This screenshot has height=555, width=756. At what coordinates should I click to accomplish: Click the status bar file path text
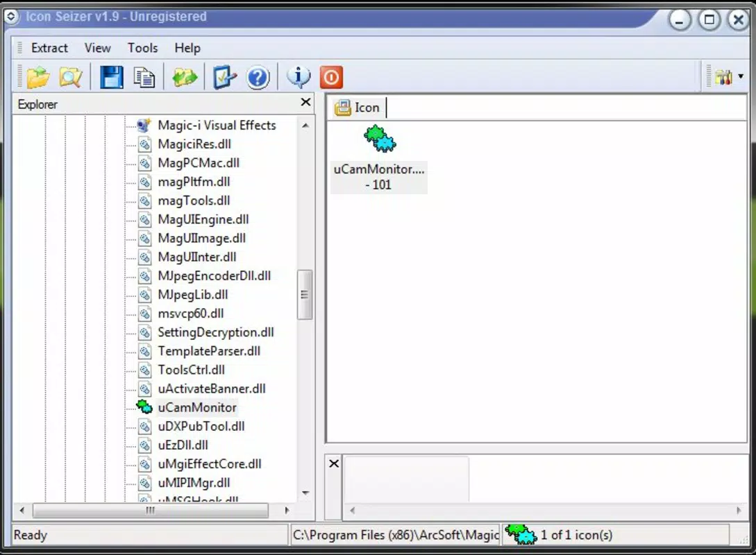(x=396, y=535)
